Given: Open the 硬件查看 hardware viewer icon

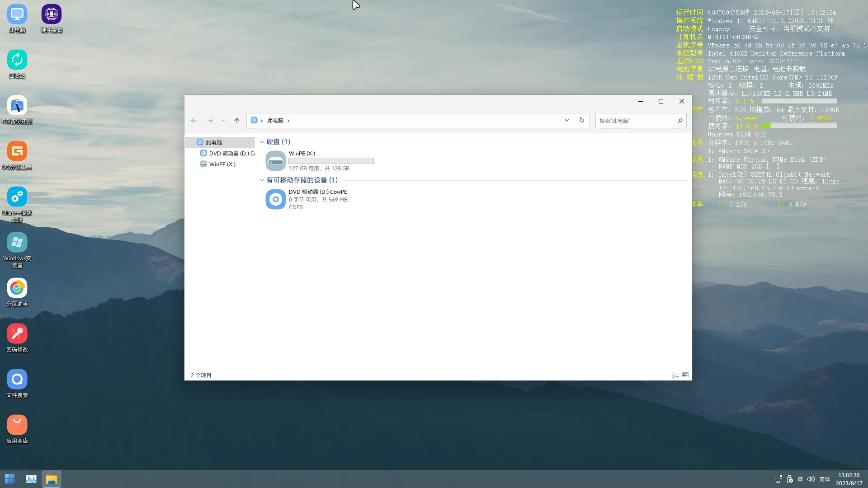Looking at the screenshot, I should 52,14.
